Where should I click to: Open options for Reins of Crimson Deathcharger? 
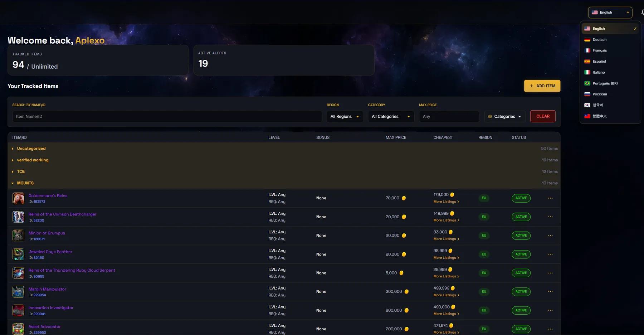tap(550, 217)
